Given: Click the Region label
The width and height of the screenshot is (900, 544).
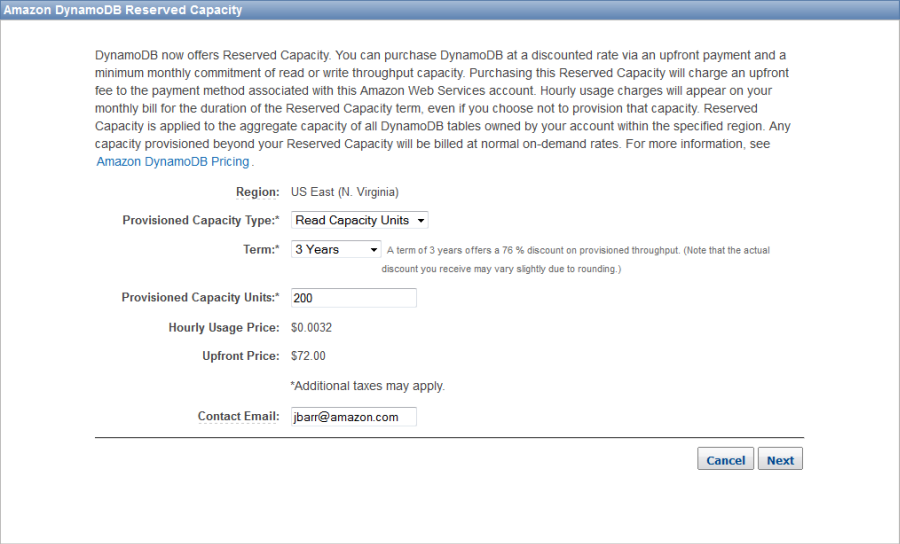Looking at the screenshot, I should point(258,192).
